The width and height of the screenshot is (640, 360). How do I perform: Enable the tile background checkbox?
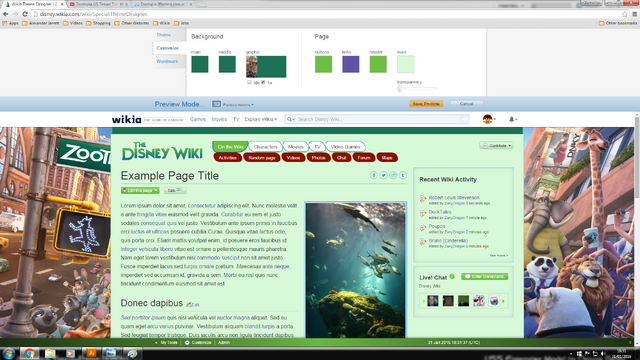point(249,82)
